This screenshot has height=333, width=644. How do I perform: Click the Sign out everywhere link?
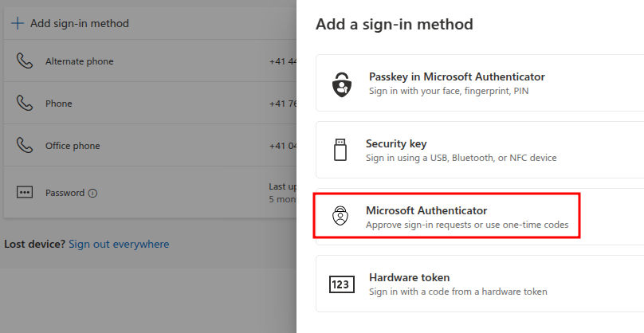(x=119, y=244)
